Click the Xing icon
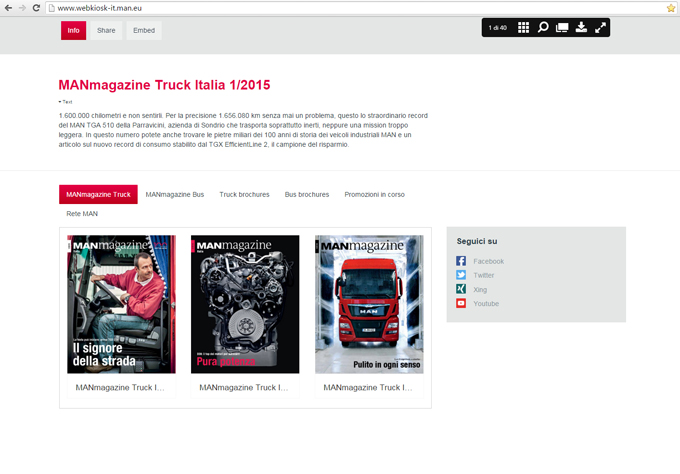 (x=461, y=289)
